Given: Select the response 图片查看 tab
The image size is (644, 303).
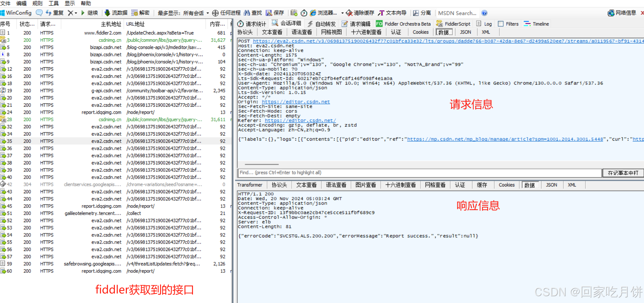Looking at the screenshot, I should (x=366, y=185).
